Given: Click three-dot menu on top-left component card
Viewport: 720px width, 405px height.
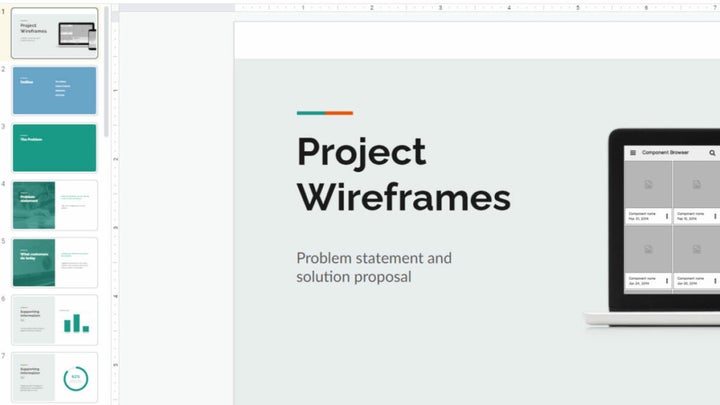Looking at the screenshot, I should click(x=667, y=216).
